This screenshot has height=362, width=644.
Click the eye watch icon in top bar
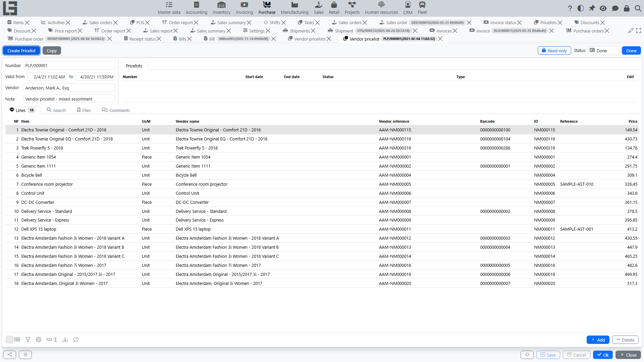(x=603, y=8)
